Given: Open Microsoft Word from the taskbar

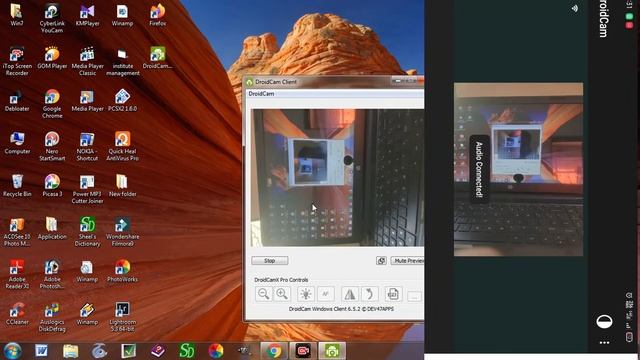Looking at the screenshot, I should (41, 351).
